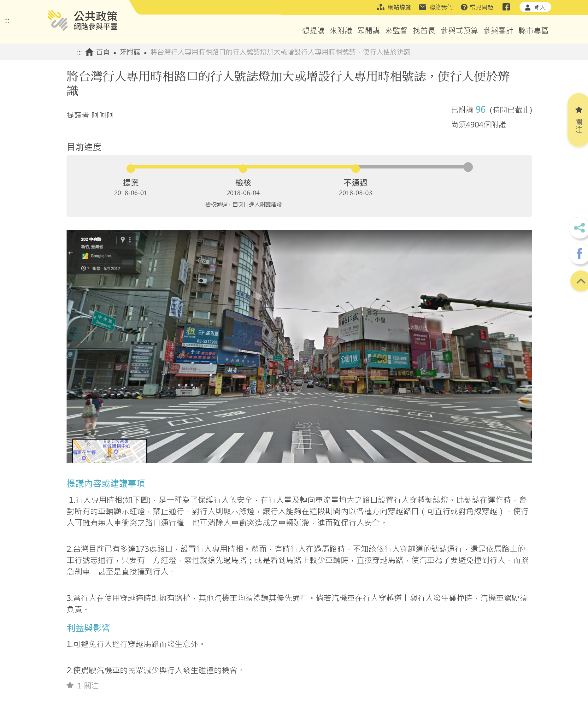
Task: Open the 縣市專區 menu item
Action: pyautogui.click(x=533, y=31)
